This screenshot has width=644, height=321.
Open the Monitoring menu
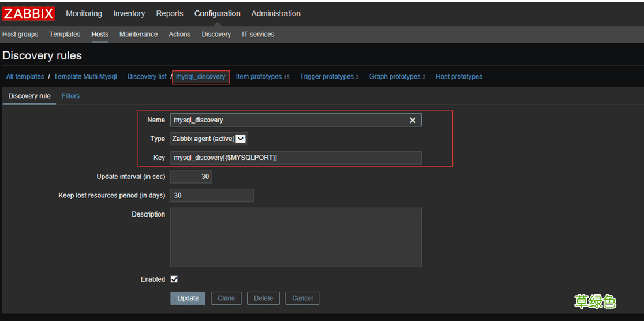(84, 13)
